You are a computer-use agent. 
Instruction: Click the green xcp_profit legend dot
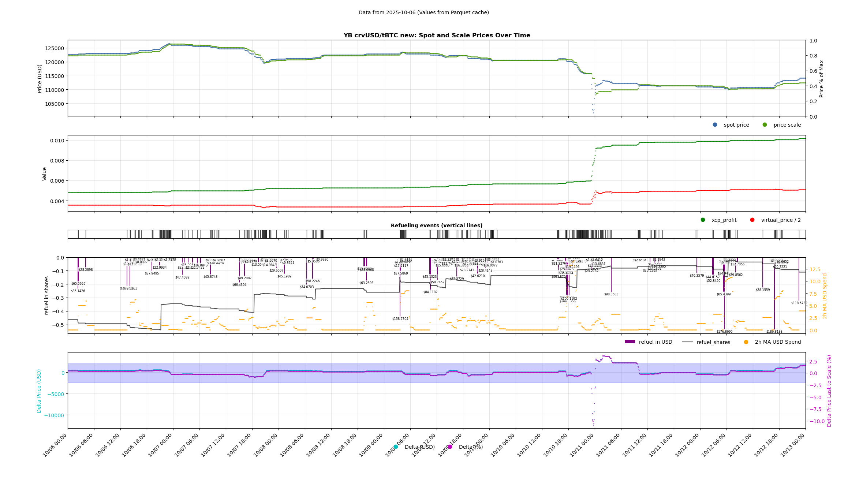pyautogui.click(x=703, y=220)
